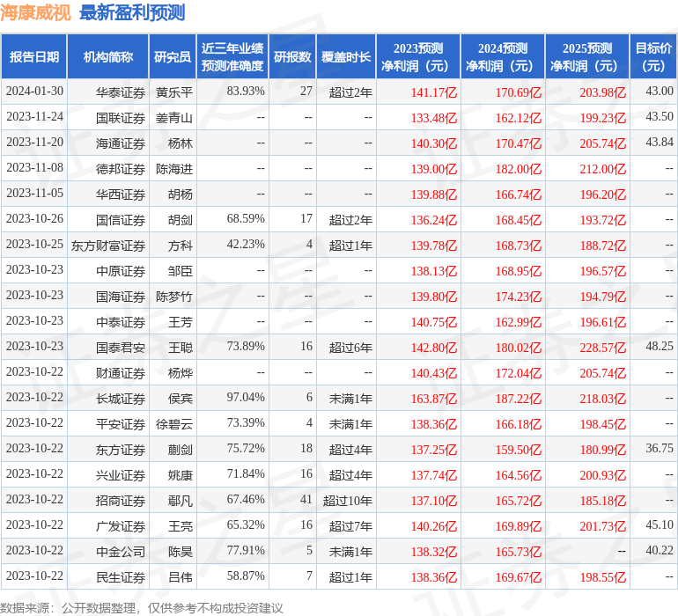
Task: Click the 188.72亿 forecast value
Action: [x=603, y=246]
